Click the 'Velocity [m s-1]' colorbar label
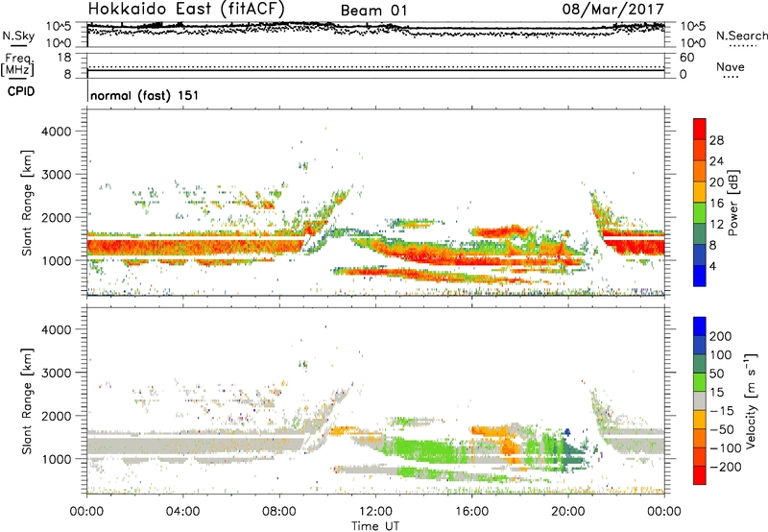Viewport: 768px width, 532px height. tap(751, 400)
